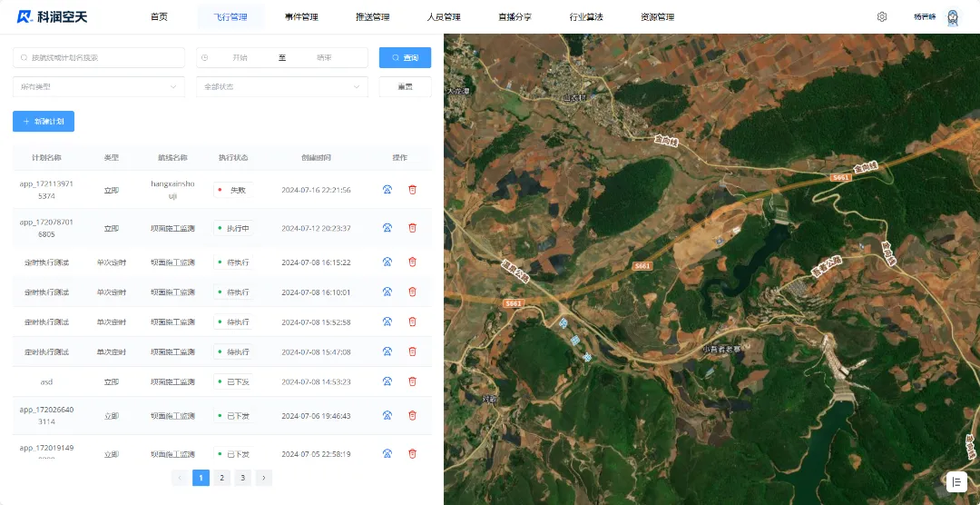This screenshot has width=980, height=505.
Task: Click the 新建计划 button
Action: pyautogui.click(x=44, y=121)
